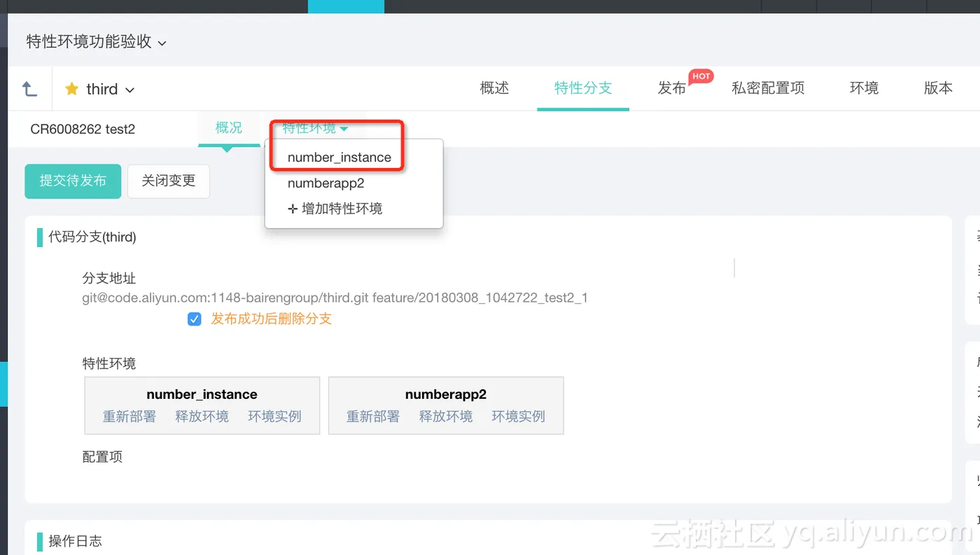Click the 代码分支(third) section heading
The width and height of the screenshot is (980, 555).
(x=92, y=237)
